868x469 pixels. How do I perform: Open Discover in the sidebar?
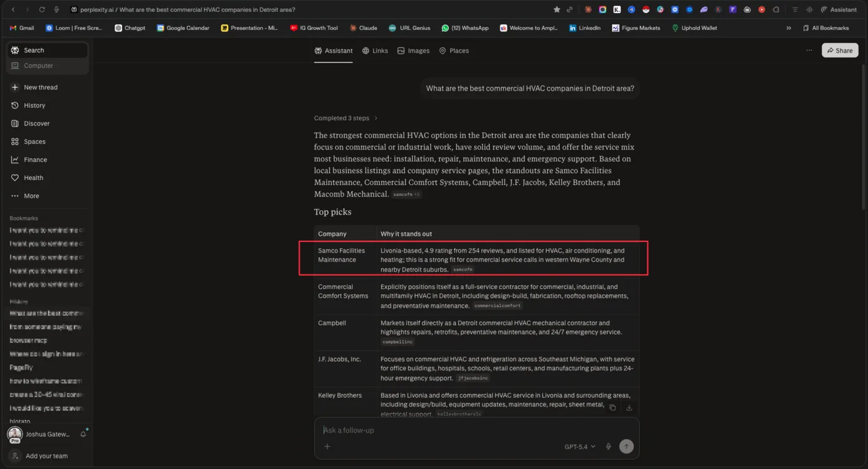30,123
